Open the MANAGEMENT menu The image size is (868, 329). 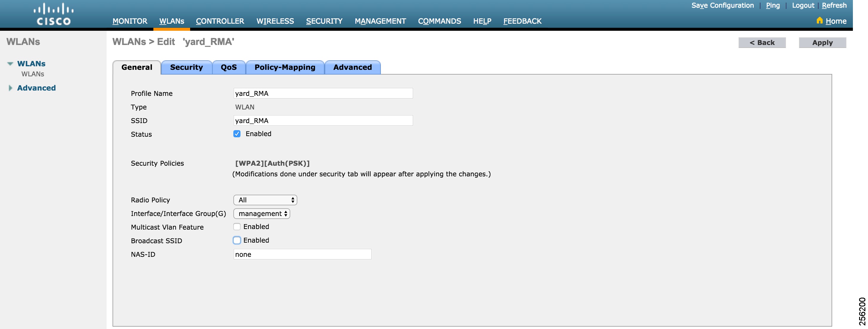click(x=380, y=21)
